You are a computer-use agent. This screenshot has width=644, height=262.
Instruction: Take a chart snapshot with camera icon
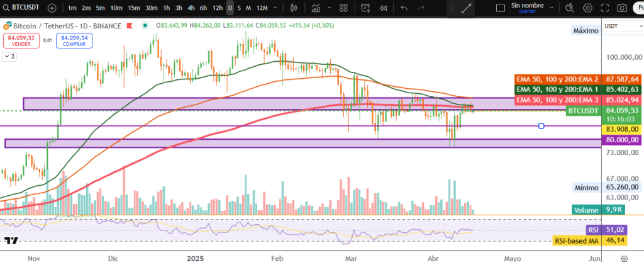623,8
